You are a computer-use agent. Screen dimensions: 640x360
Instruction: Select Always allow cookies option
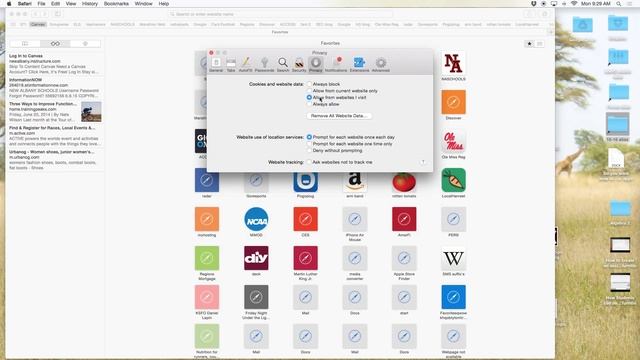[x=323, y=104]
